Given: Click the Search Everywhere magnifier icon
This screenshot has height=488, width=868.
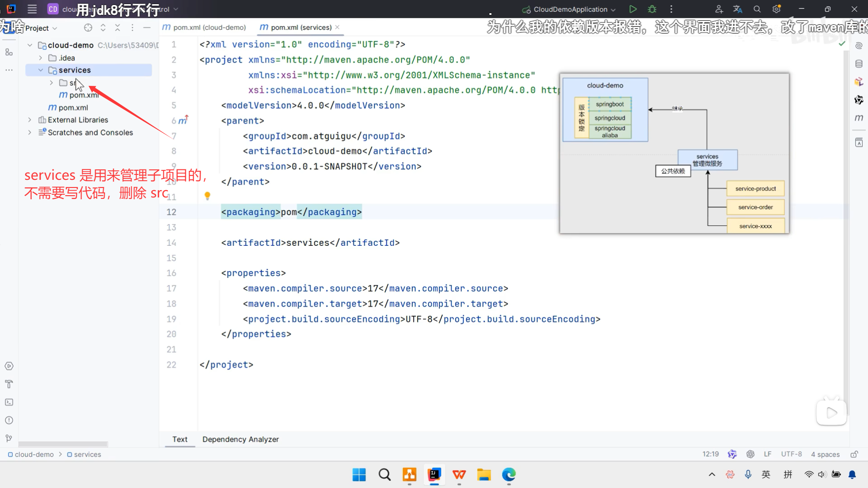Looking at the screenshot, I should coord(757,9).
